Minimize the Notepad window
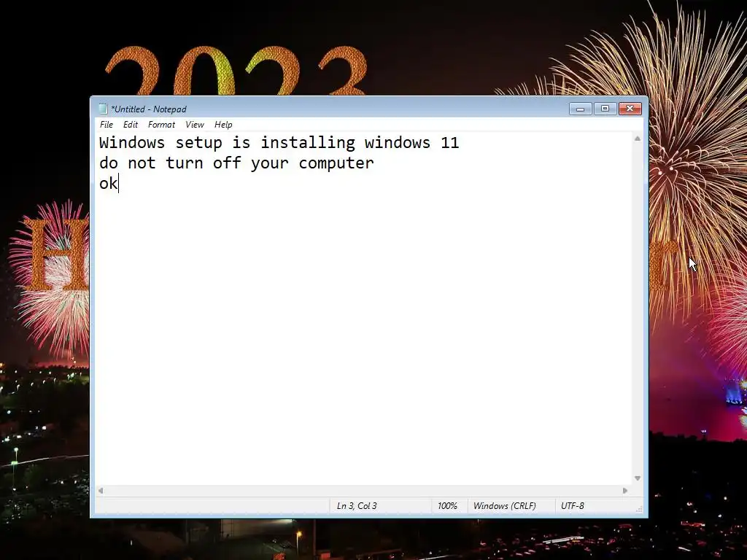 tap(580, 109)
